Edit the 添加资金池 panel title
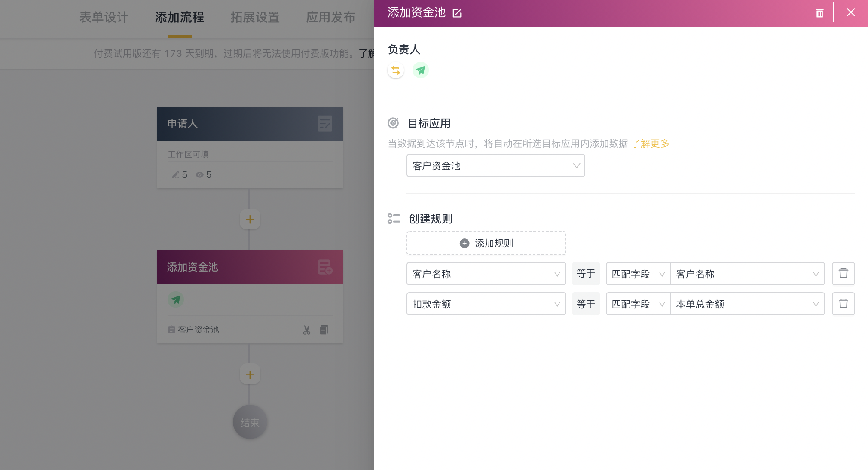The height and width of the screenshot is (470, 868). pos(457,13)
